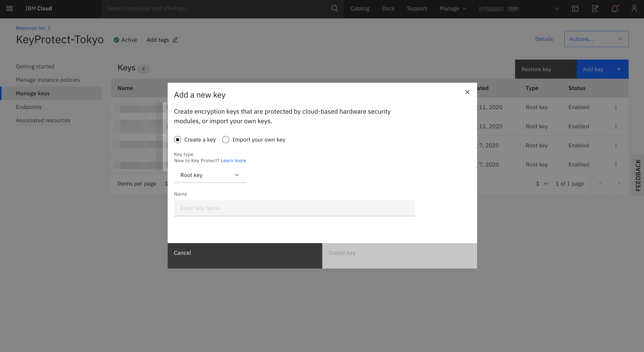Open the user profile icon
This screenshot has height=352, width=644.
634,9
